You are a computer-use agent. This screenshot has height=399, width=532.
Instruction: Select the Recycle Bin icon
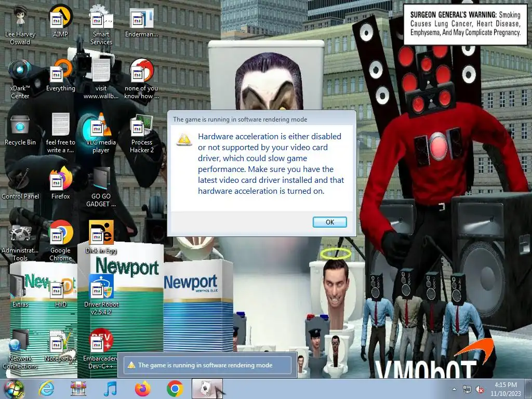[20, 130]
